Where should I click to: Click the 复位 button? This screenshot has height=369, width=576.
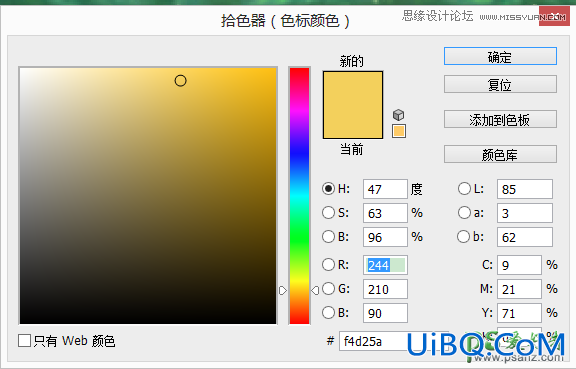[500, 84]
